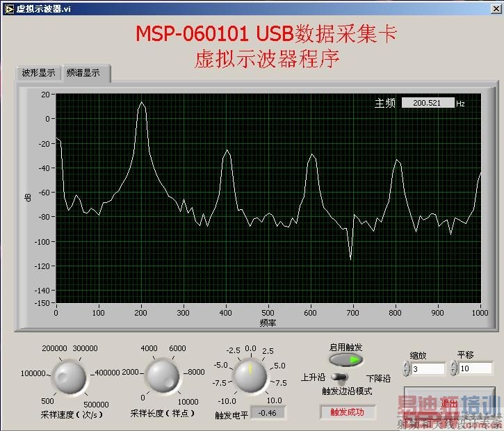Image resolution: width=504 pixels, height=431 pixels.
Task: Click the dB y-axis title
Action: pyautogui.click(x=29, y=197)
